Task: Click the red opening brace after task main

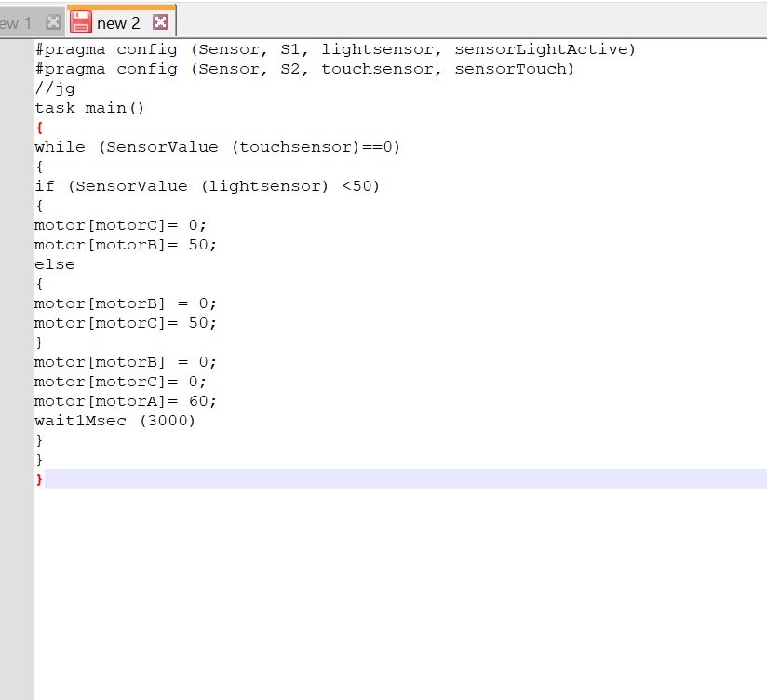Action: pyautogui.click(x=40, y=128)
